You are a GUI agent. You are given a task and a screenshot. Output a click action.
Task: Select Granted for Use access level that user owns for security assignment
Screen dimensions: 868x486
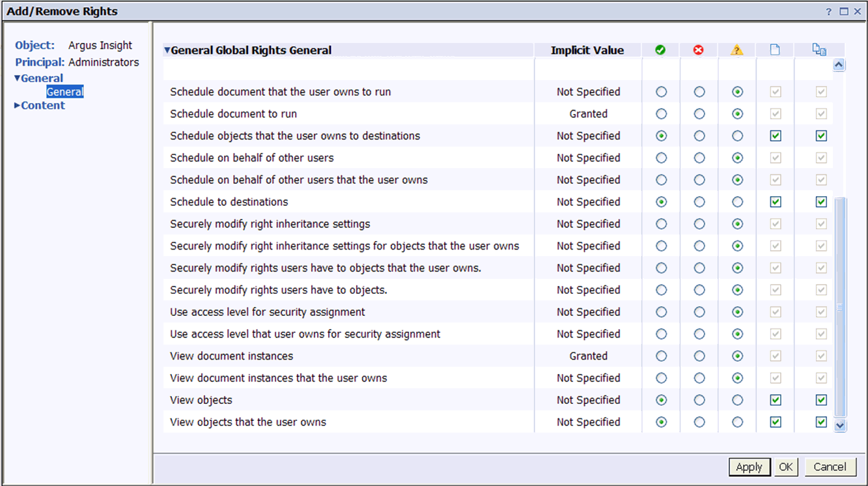662,334
